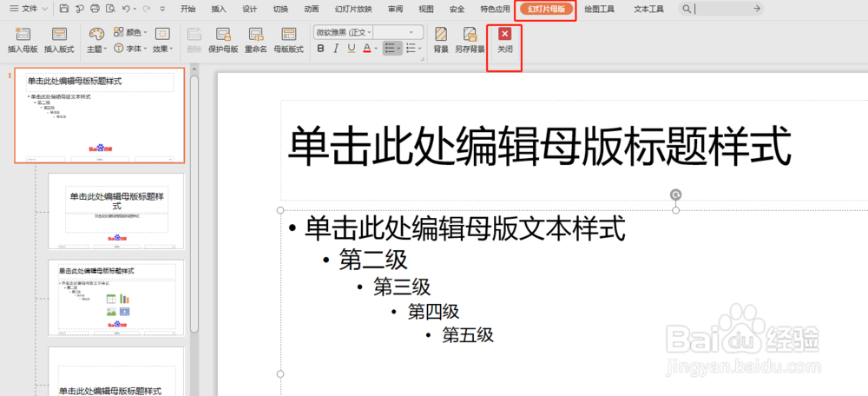Click the Print icon in quick access bar

[95, 9]
